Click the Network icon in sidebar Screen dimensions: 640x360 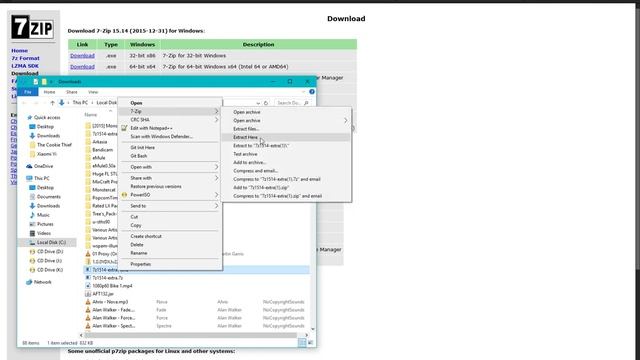[x=29, y=282]
